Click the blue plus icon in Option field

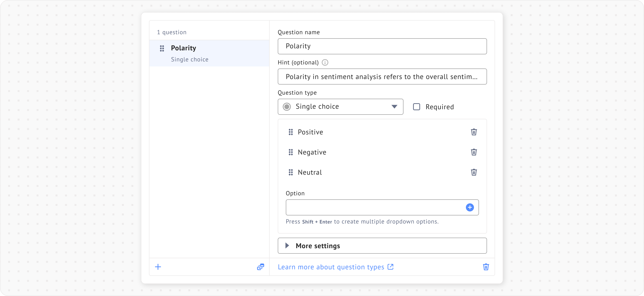point(470,207)
